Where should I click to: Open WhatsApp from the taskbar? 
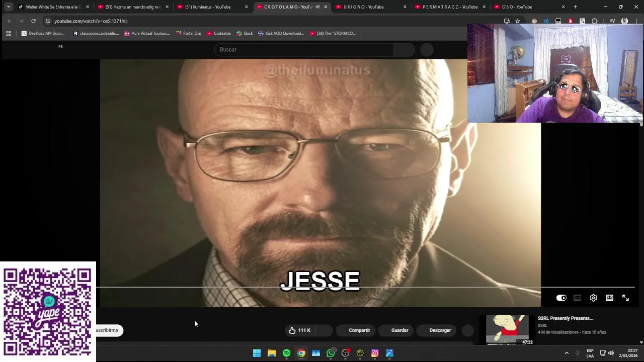(331, 353)
